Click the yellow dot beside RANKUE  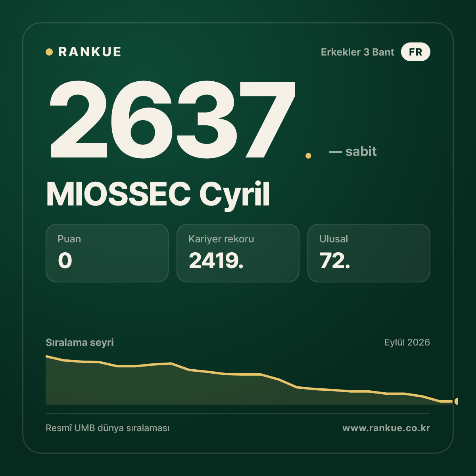tap(49, 52)
